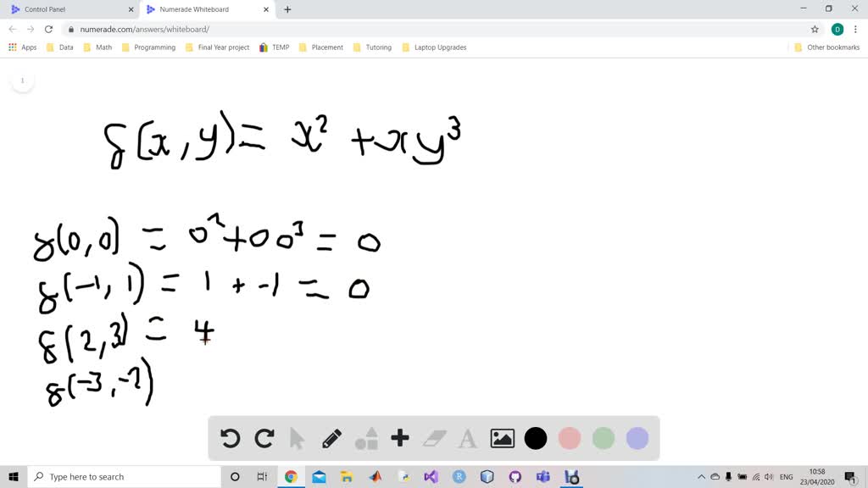Open the R app in taskbar
The image size is (868, 488).
459,476
